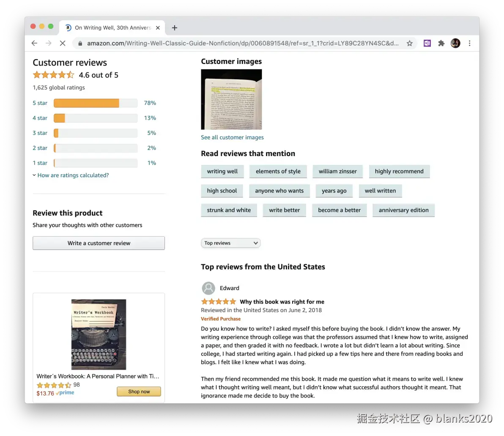Image resolution: width=504 pixels, height=436 pixels.
Task: Open the OneNote extension icon
Action: (427, 43)
